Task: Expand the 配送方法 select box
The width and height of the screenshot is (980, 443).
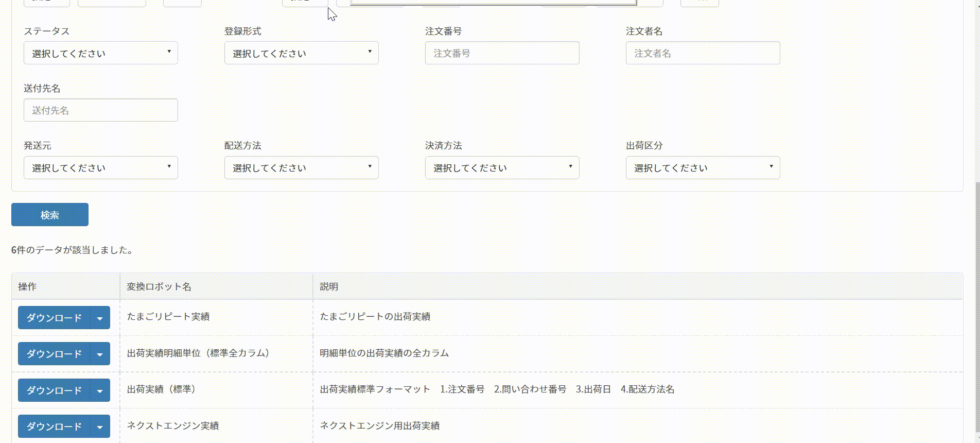Action: tap(302, 168)
